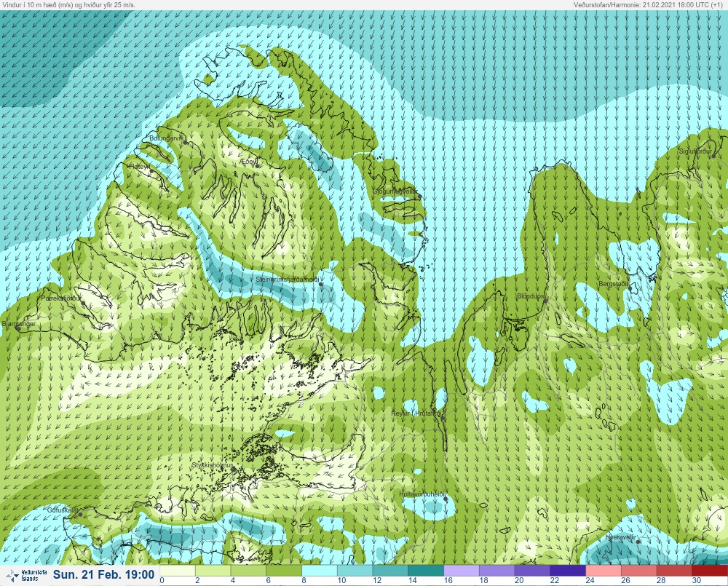Select the Æðey station marker
The width and height of the screenshot is (728, 586).
point(258,166)
